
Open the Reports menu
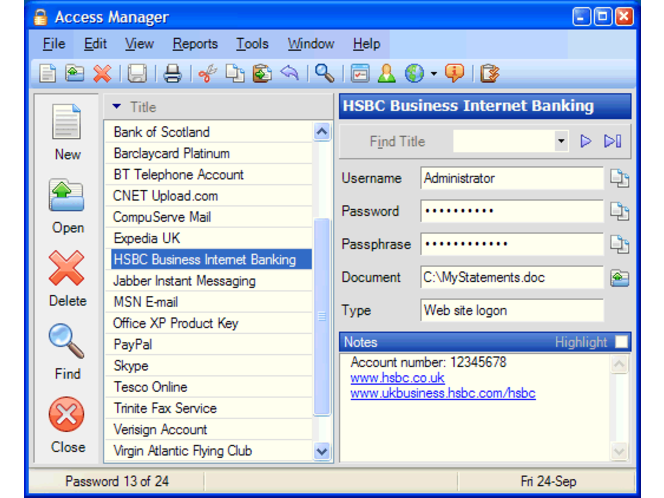195,44
